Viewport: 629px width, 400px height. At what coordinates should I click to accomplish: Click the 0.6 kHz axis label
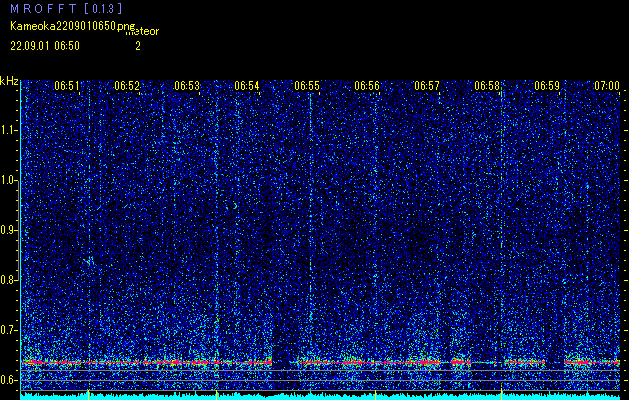coord(8,380)
